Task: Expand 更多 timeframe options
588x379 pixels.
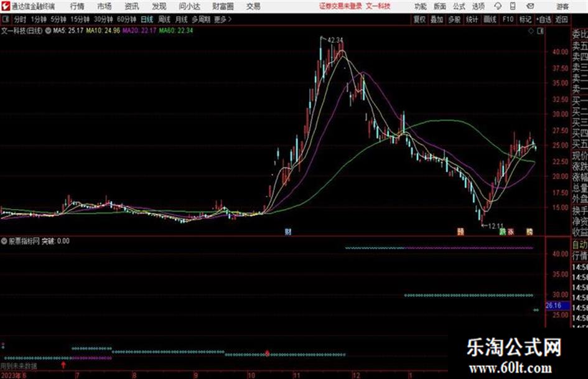Action: coord(223,19)
